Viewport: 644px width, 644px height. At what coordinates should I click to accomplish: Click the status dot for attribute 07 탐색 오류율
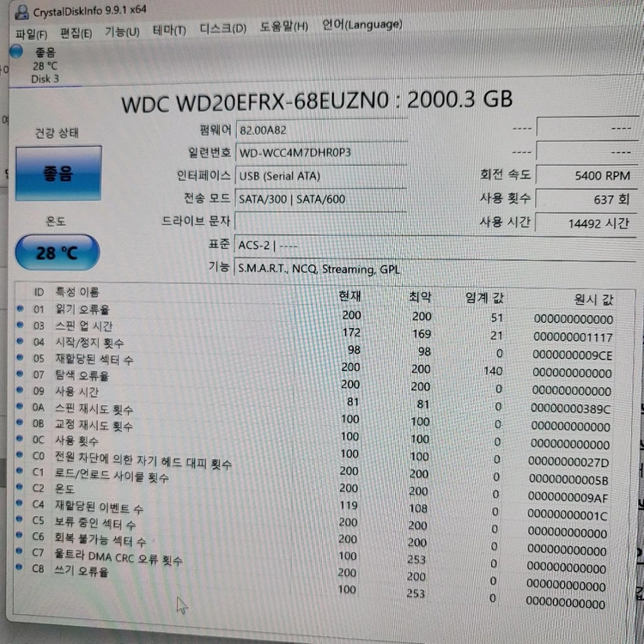pos(20,374)
